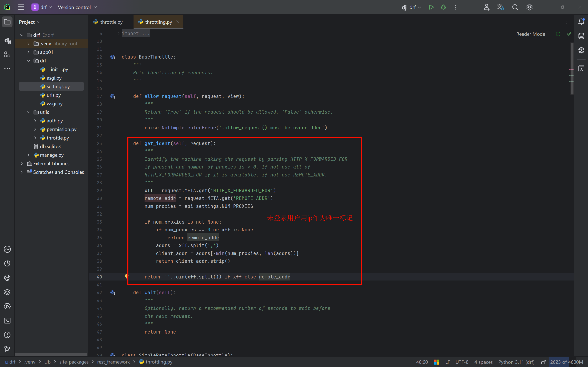Open the Python Console tool window
This screenshot has height=367, width=588.
(7, 278)
